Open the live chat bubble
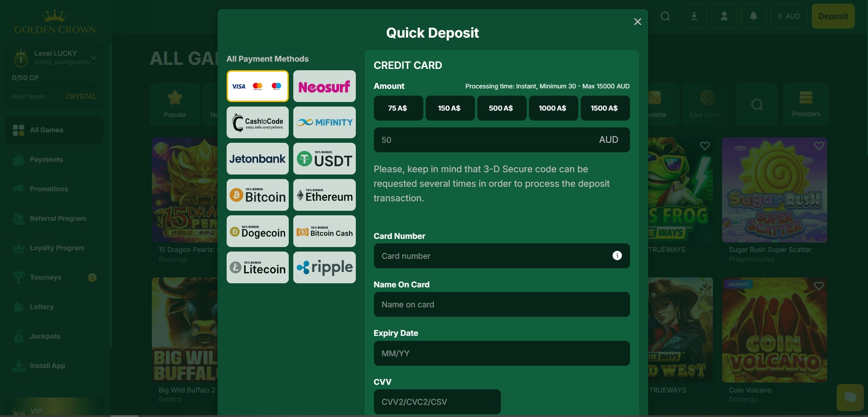Screen dimensions: 868x417 tap(851, 397)
